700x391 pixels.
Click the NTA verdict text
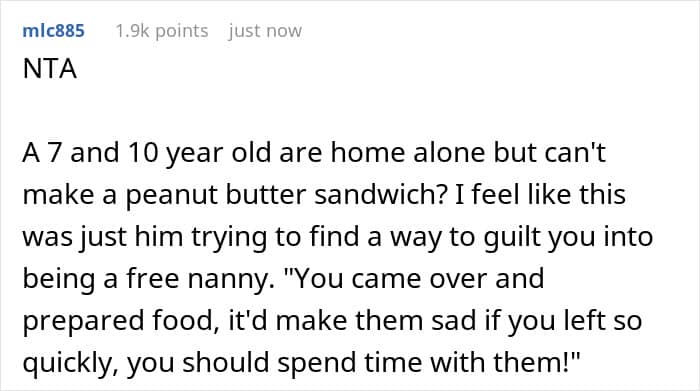pos(50,69)
